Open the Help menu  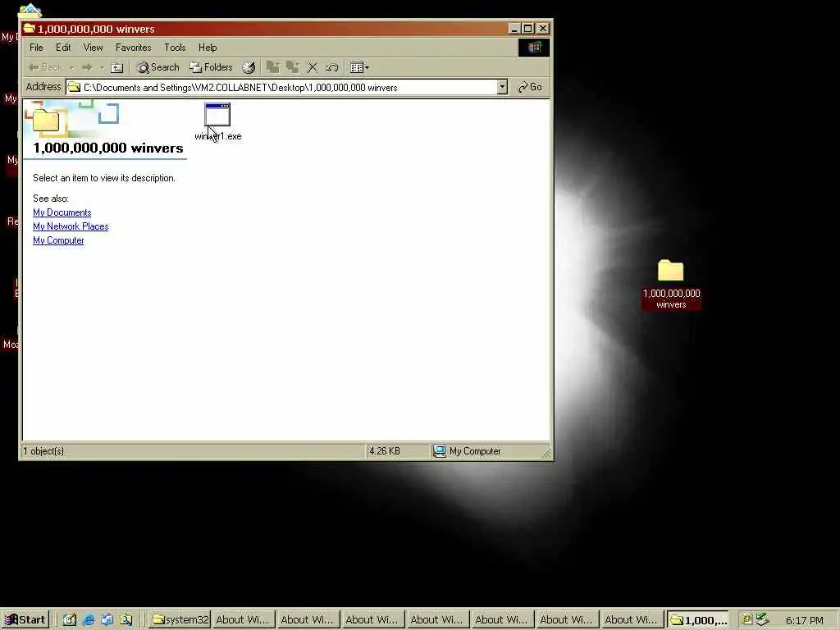point(208,48)
